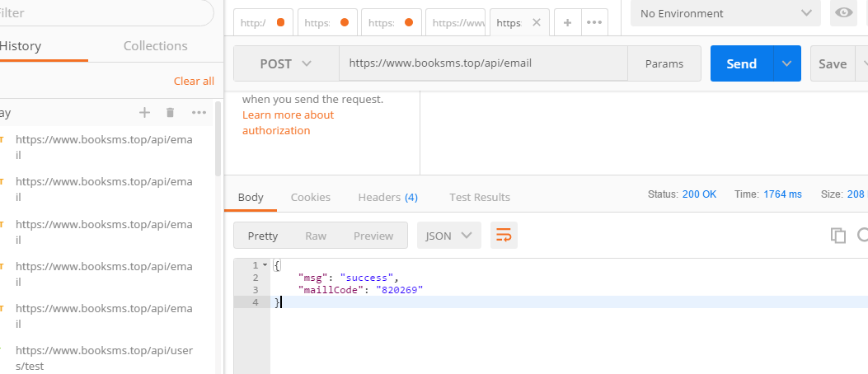The image size is (868, 374).
Task: Click the plus icon to add new tab
Action: click(x=567, y=23)
